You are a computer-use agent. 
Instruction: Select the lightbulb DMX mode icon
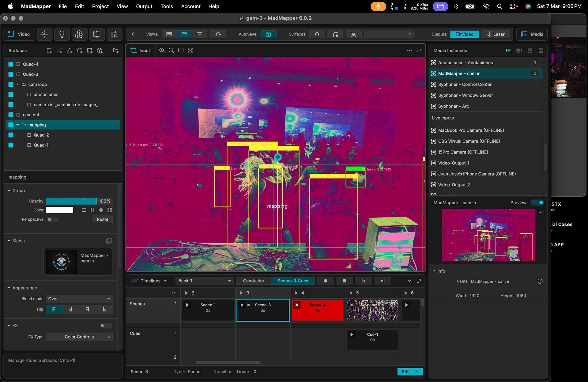pos(62,34)
